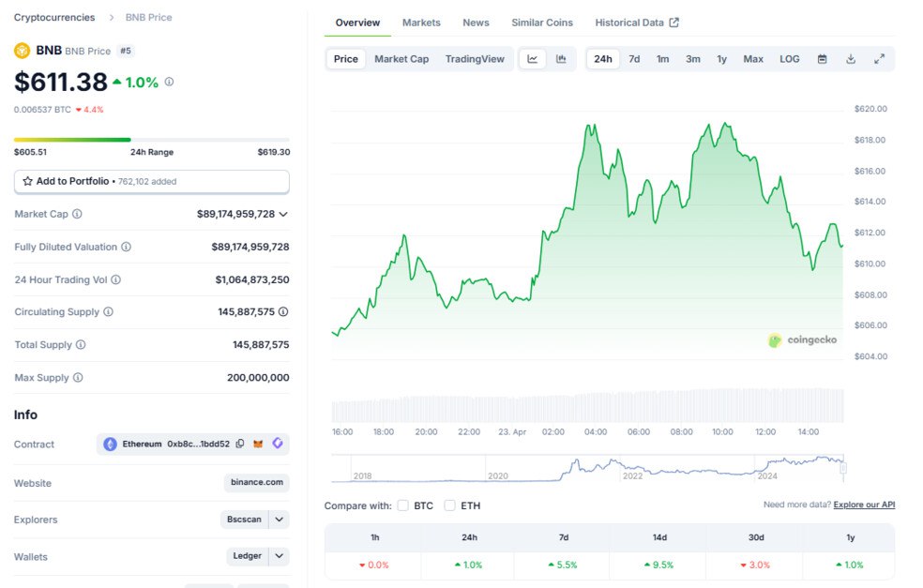
Task: Select 3m time range
Action: coord(693,59)
